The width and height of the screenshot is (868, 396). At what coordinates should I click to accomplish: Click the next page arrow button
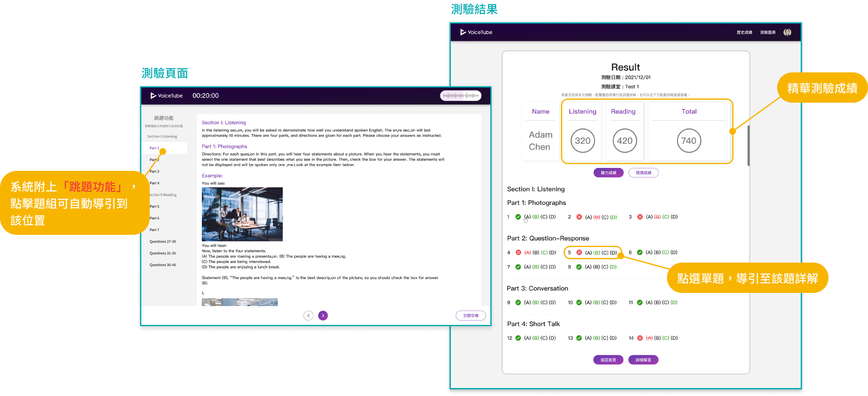tap(323, 316)
